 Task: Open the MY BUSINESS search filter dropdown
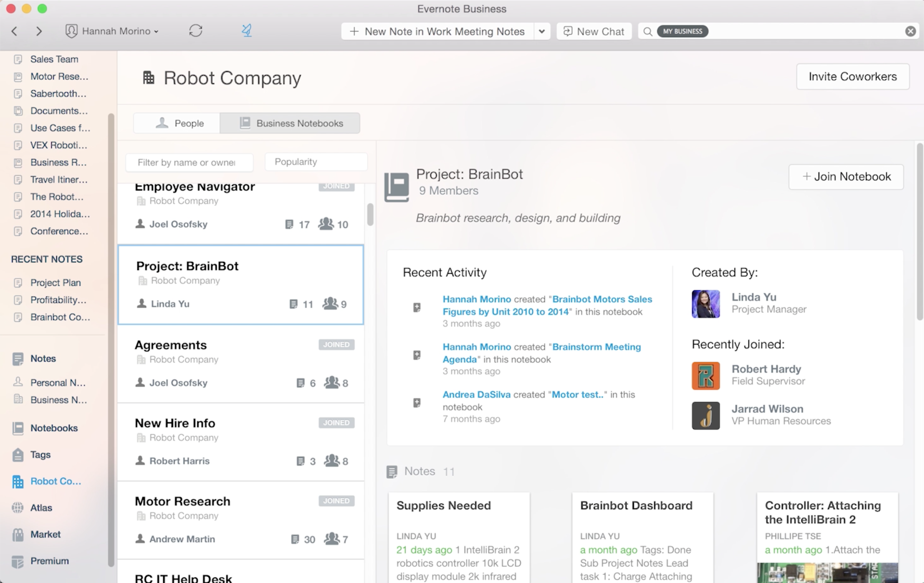(x=682, y=31)
